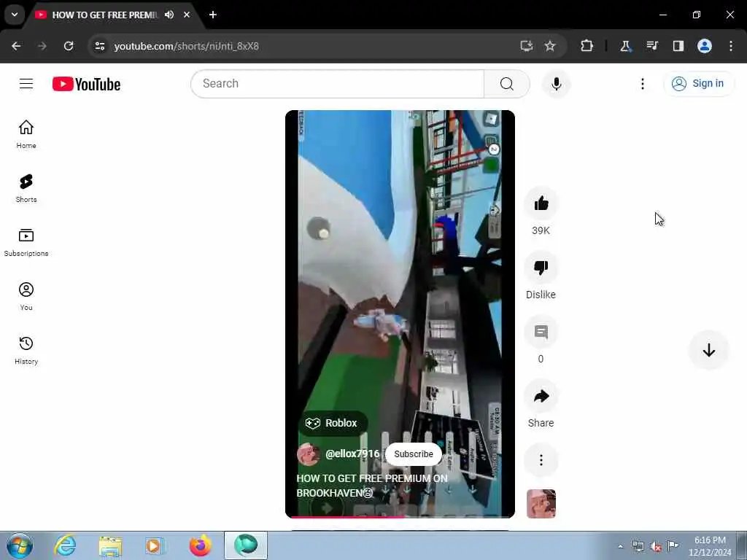The width and height of the screenshot is (747, 560).
Task: Open Windows Media Player from taskbar
Action: (154, 545)
